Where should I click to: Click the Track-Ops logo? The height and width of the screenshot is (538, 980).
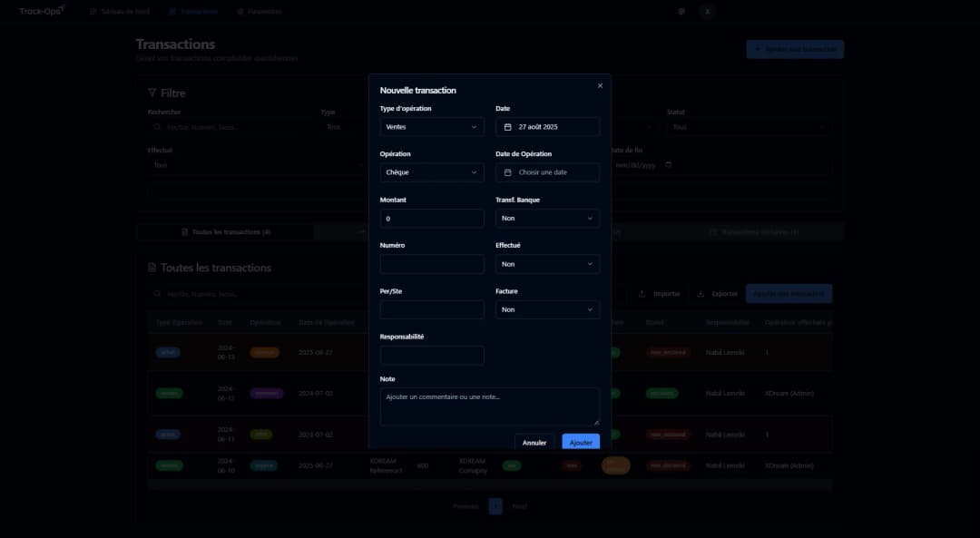point(40,11)
